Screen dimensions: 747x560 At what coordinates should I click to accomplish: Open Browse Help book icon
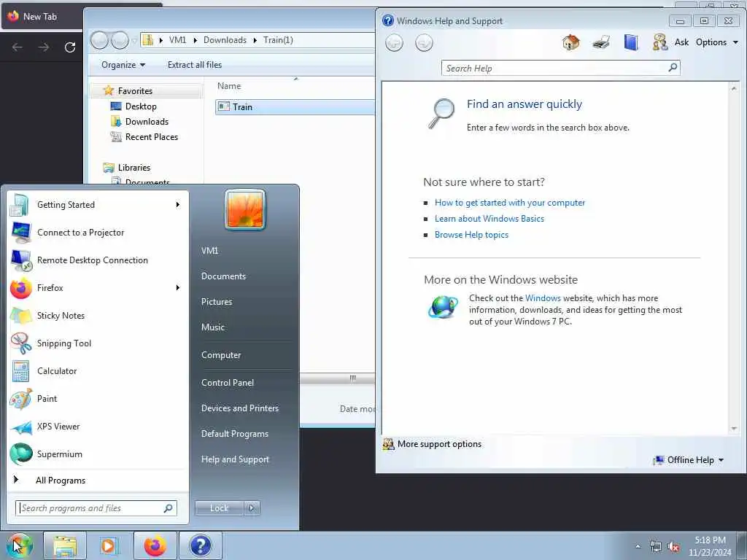631,42
